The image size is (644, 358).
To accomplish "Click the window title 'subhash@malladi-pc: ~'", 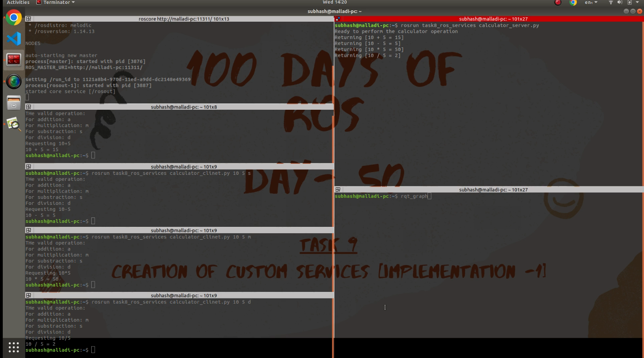I will pos(334,11).
